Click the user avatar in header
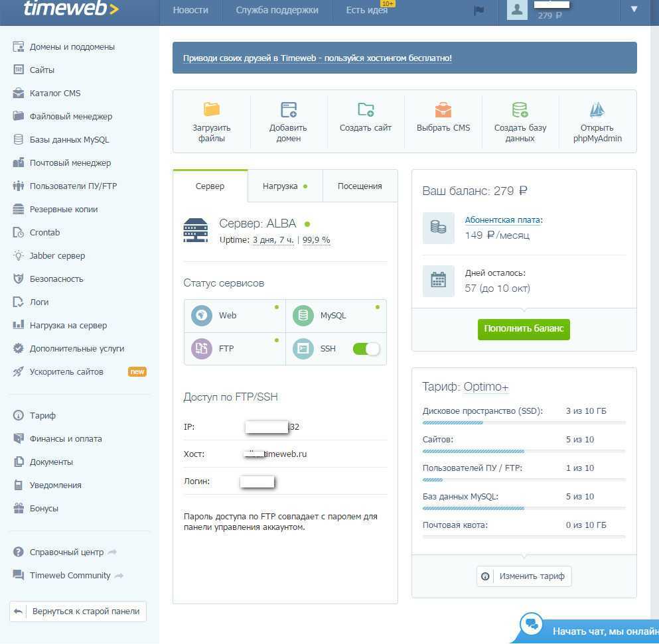Viewport: 659px width, 644px height. click(517, 10)
